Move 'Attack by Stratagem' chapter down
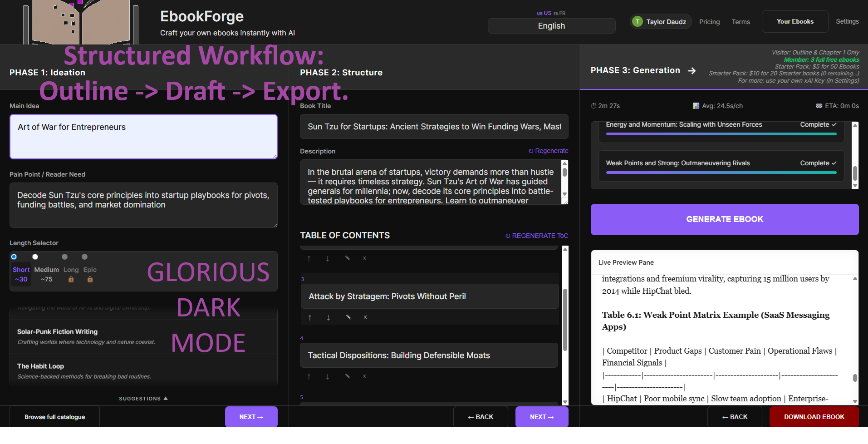This screenshot has width=868, height=444. pyautogui.click(x=329, y=317)
